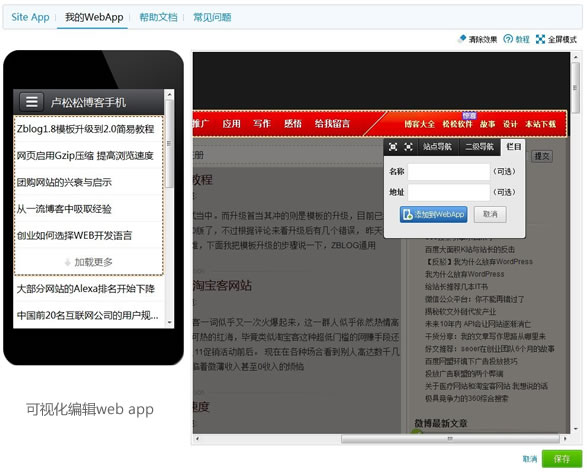
Task: Click the leftmost frame icon in popup toolbar
Action: pos(393,147)
